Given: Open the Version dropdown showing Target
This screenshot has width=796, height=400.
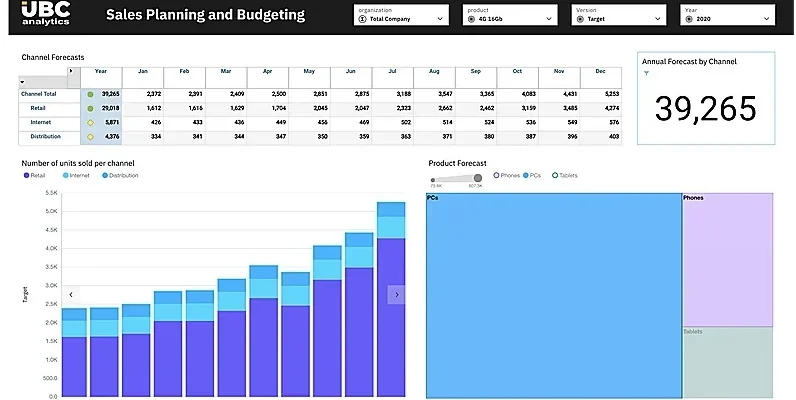Looking at the screenshot, I should pyautogui.click(x=618, y=19).
